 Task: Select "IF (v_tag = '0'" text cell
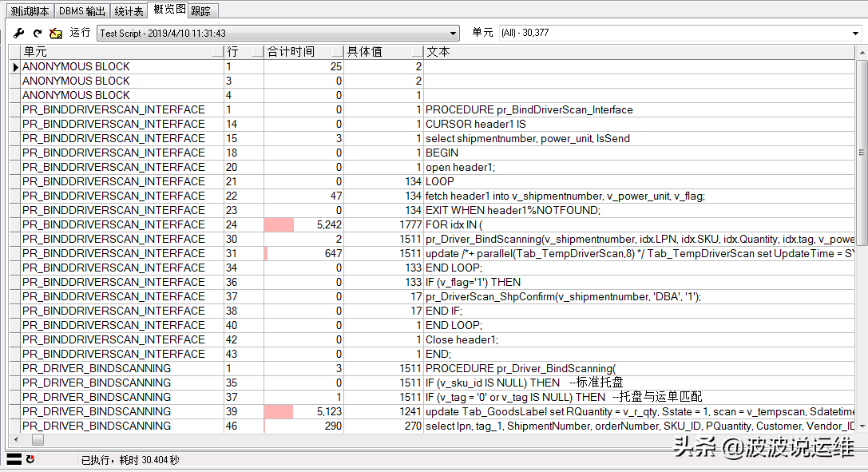pyautogui.click(x=640, y=397)
